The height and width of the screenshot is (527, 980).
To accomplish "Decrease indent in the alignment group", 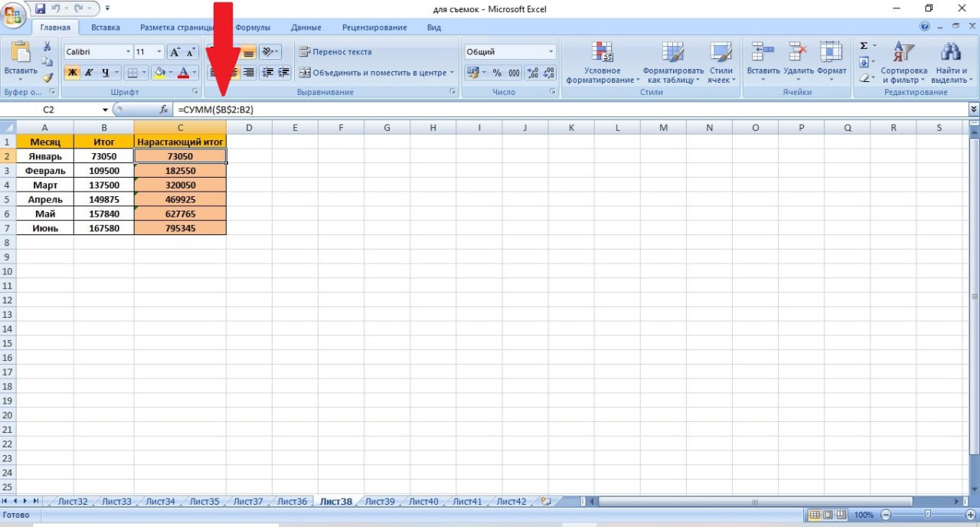I will (268, 72).
